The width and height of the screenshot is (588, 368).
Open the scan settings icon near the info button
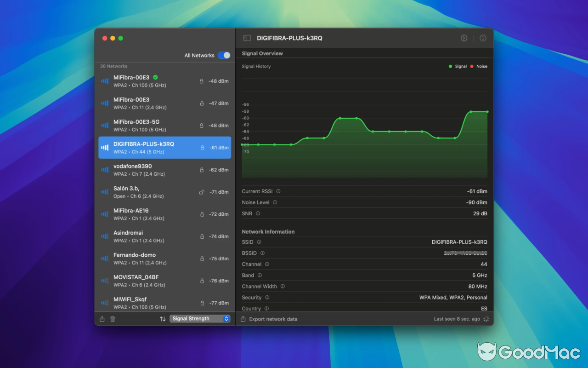coord(464,38)
